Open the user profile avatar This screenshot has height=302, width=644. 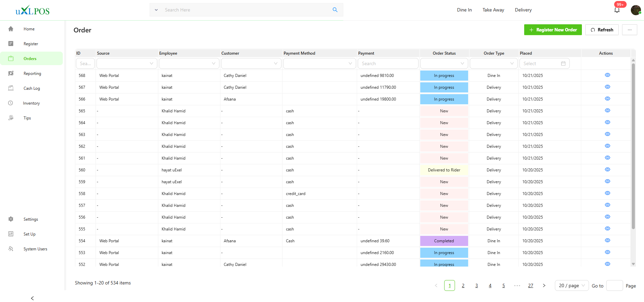pos(636,10)
